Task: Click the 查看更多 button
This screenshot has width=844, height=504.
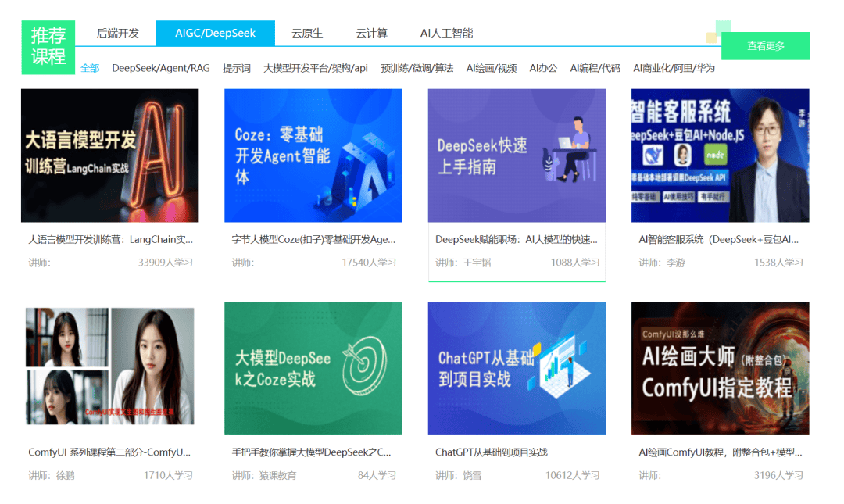Action: (765, 46)
